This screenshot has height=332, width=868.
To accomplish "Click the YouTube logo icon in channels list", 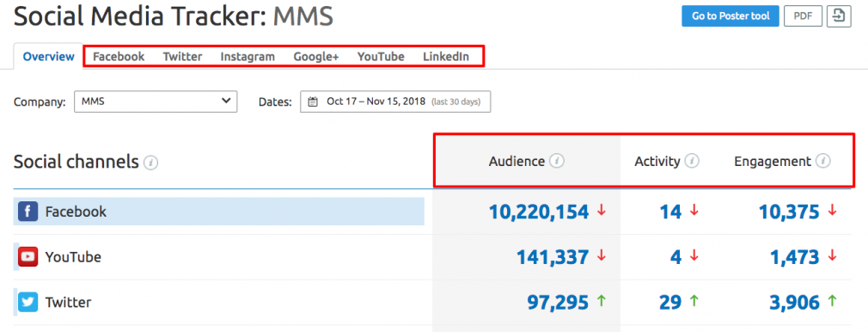I will tap(28, 257).
